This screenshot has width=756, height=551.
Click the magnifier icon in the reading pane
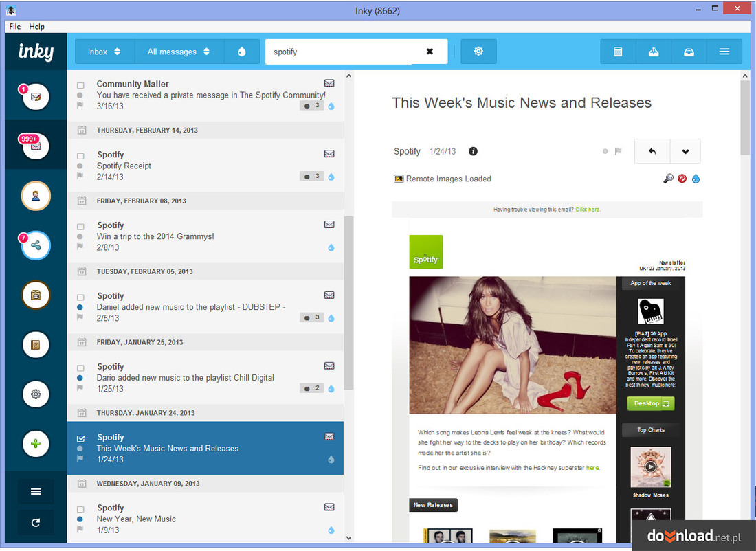pyautogui.click(x=668, y=179)
